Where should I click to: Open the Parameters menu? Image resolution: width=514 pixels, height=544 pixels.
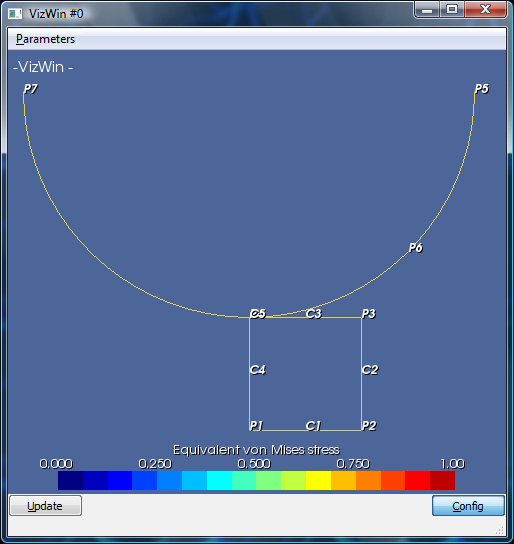coord(45,39)
